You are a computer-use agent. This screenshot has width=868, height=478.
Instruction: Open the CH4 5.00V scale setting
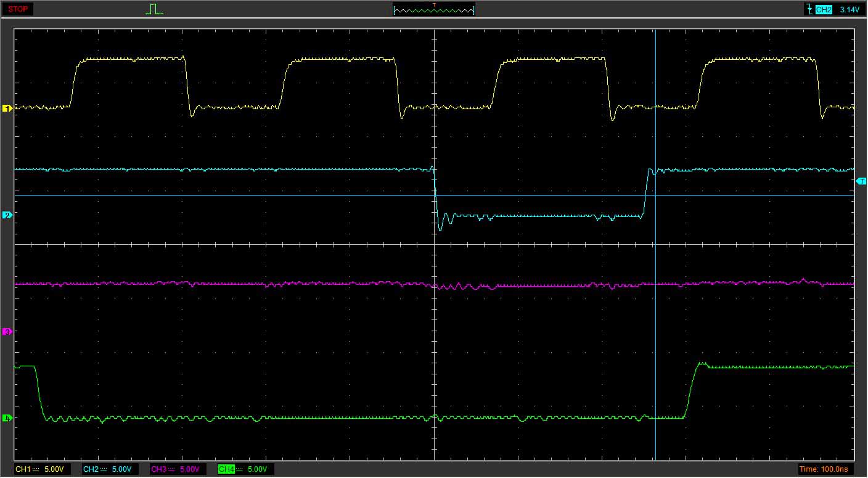pos(257,469)
